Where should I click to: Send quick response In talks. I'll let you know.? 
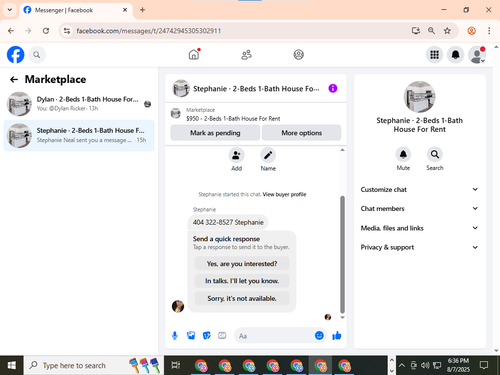242,281
